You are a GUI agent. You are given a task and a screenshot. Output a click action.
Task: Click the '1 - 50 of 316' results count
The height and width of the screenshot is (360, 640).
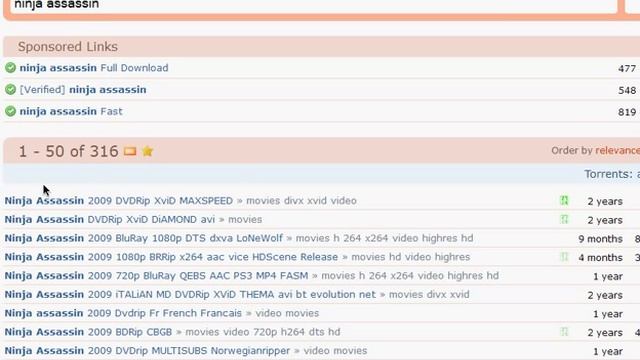(x=69, y=151)
